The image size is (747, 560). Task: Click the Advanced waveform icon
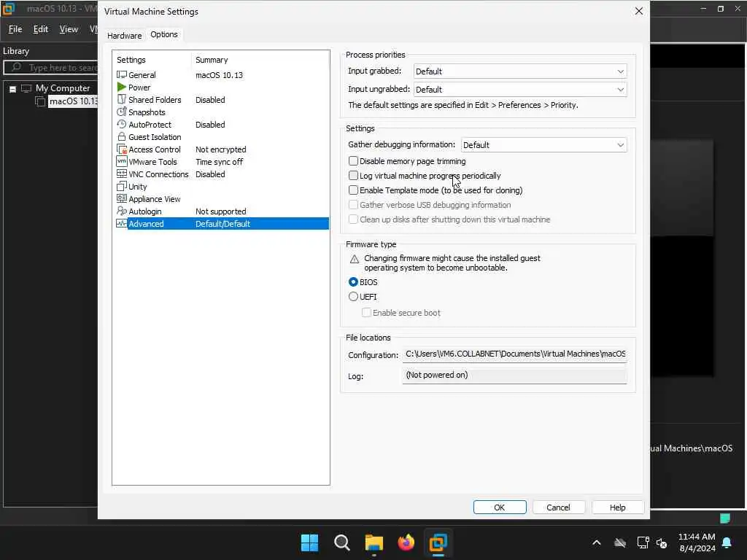tap(122, 223)
